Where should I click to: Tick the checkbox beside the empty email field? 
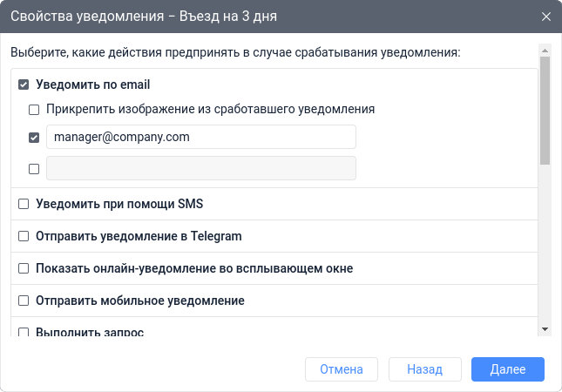[34, 169]
